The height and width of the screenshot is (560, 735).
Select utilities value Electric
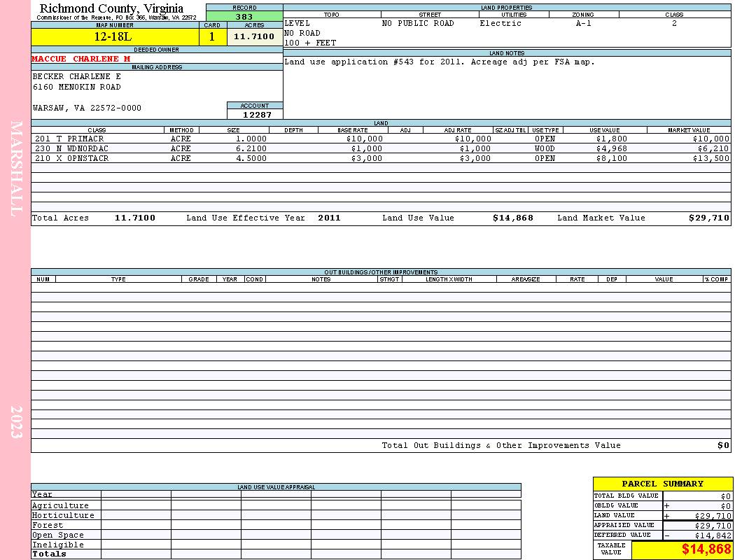(x=500, y=23)
